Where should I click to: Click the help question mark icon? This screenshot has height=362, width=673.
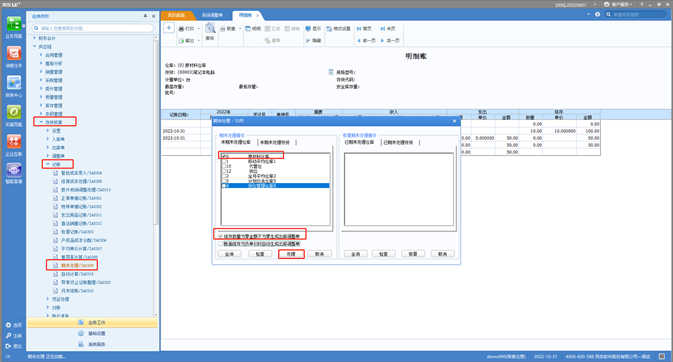point(597,14)
